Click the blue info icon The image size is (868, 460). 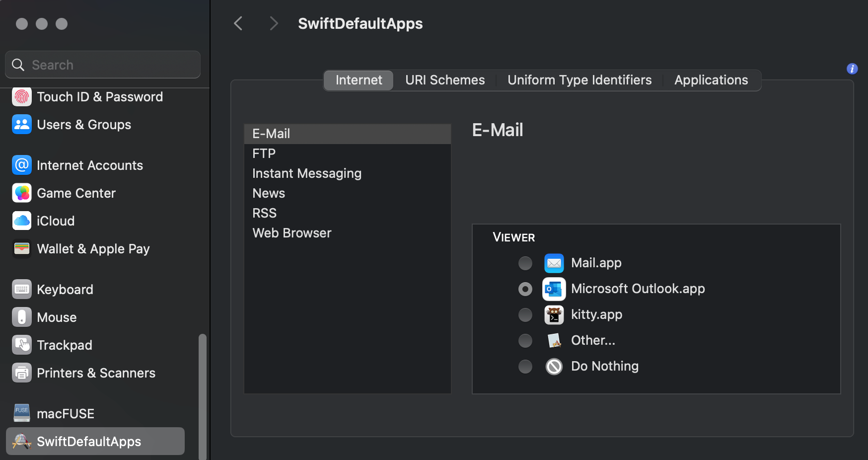(x=852, y=69)
